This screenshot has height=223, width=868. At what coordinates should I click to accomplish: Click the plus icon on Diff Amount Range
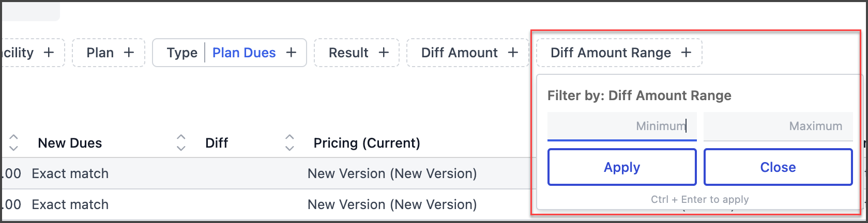(x=686, y=53)
